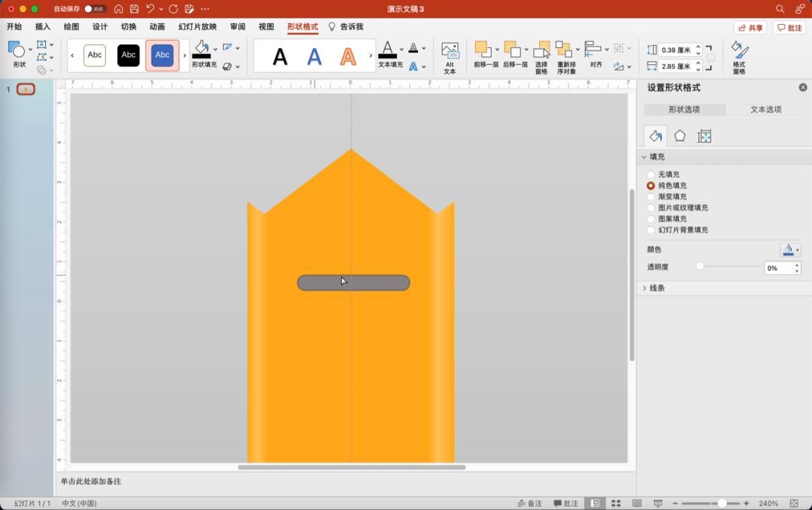812x510 pixels.
Task: Click the save icon in title bar
Action: (x=134, y=9)
